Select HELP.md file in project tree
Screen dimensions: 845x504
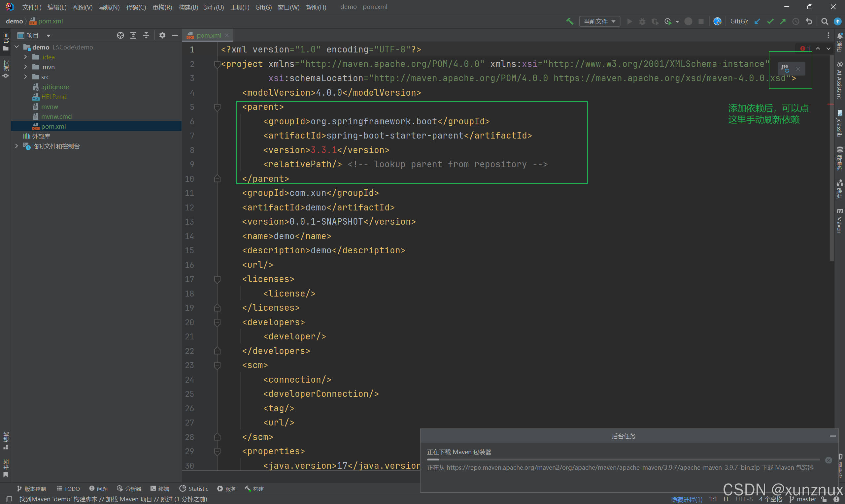pos(54,96)
